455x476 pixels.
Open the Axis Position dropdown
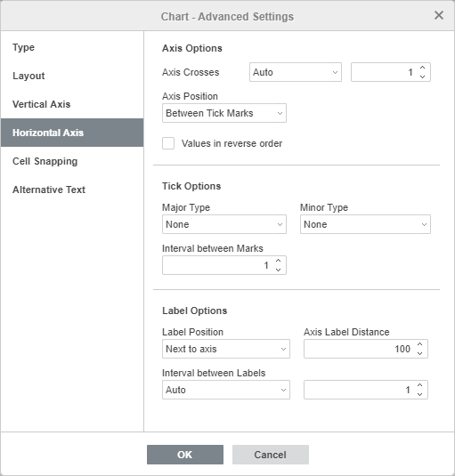[224, 113]
